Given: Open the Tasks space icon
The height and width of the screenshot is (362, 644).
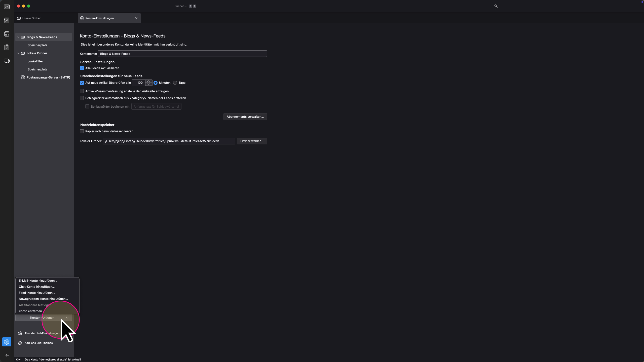Looking at the screenshot, I should coord(7,48).
